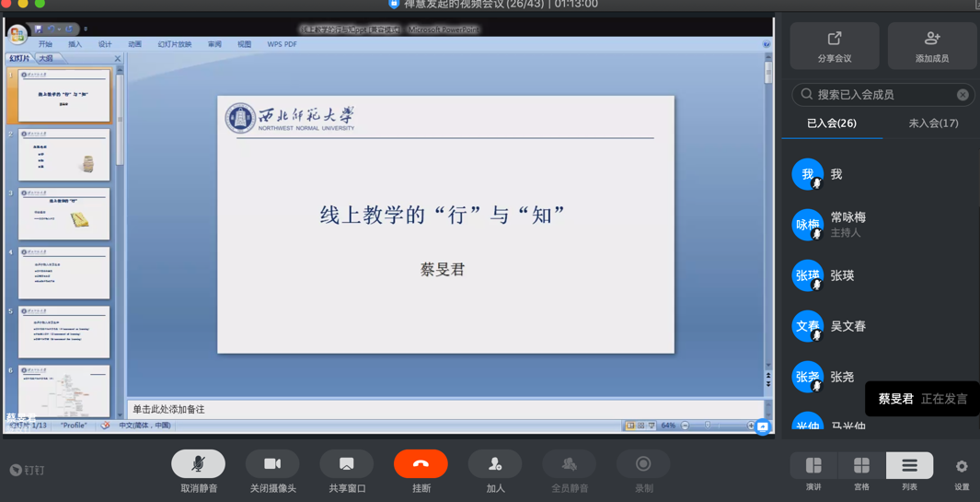Image resolution: width=980 pixels, height=502 pixels.
Task: Open the 开始 ribbon tab
Action: pos(45,44)
